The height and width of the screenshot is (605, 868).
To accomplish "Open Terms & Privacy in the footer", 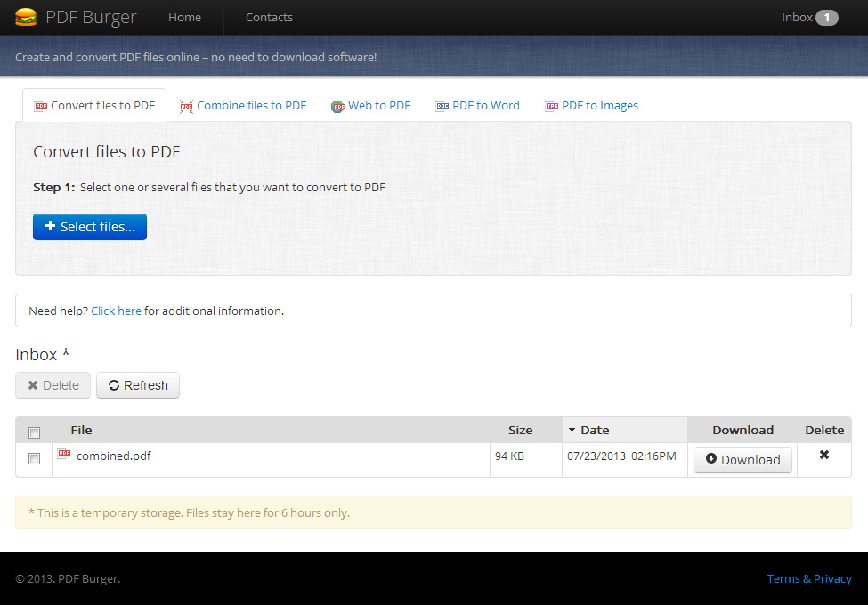I will tap(808, 578).
